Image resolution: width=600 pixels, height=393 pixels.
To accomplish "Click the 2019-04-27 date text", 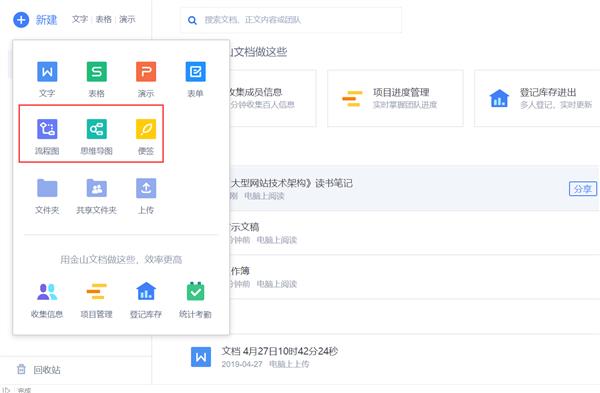I will pyautogui.click(x=242, y=364).
